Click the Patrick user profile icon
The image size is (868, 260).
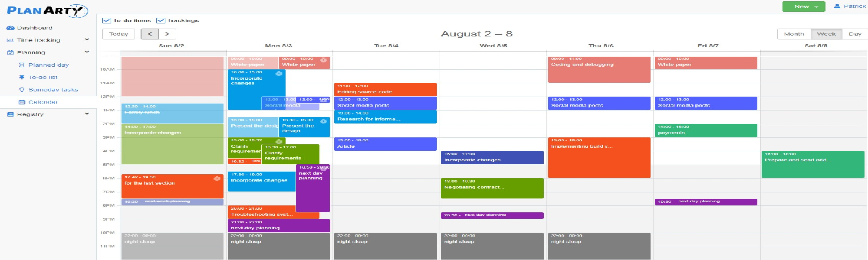coord(837,6)
